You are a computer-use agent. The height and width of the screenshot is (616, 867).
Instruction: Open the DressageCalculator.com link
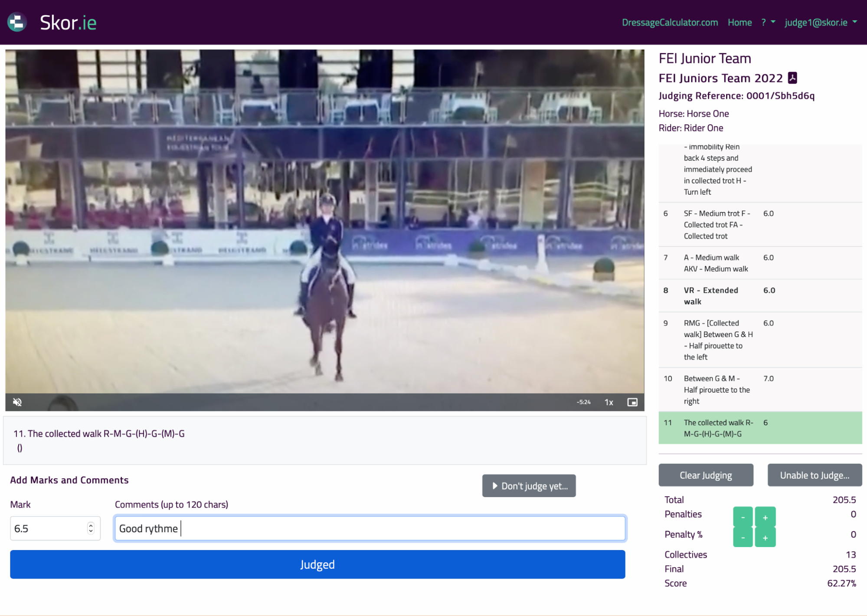(670, 23)
